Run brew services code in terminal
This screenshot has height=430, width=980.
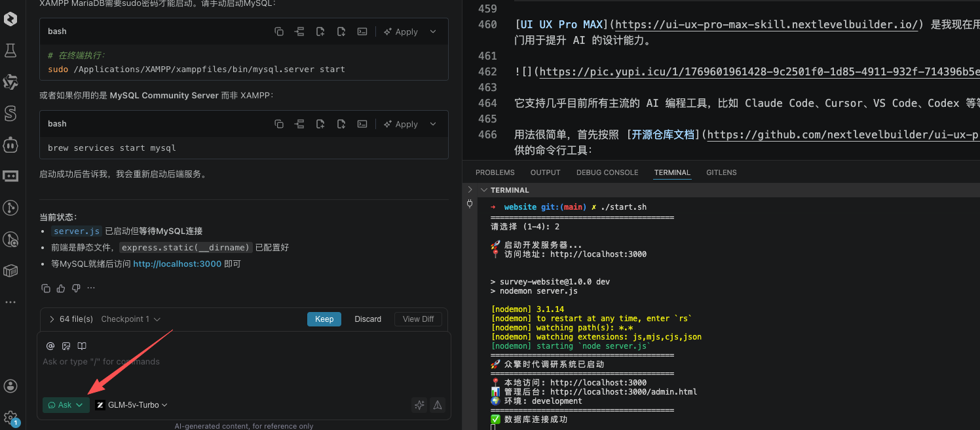[362, 124]
